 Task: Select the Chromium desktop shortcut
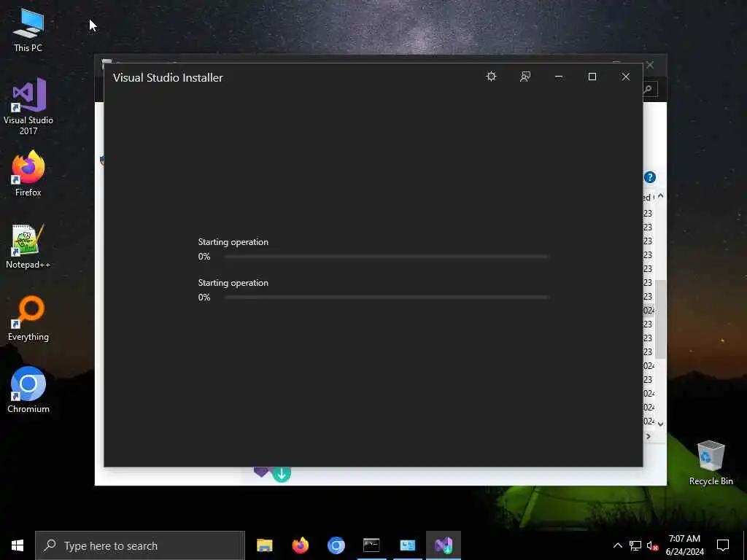(x=28, y=390)
